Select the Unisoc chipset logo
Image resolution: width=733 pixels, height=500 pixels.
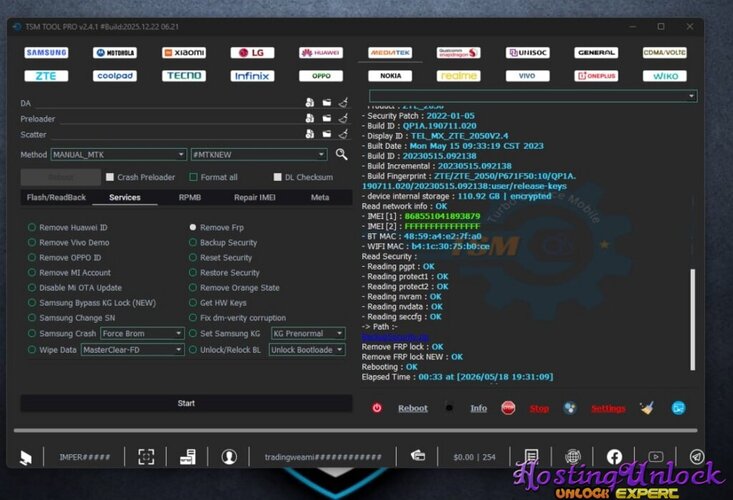click(x=527, y=53)
